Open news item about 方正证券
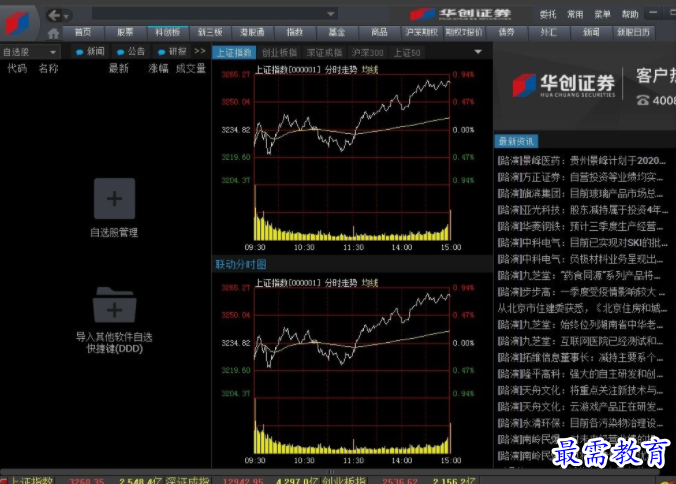 click(581, 177)
